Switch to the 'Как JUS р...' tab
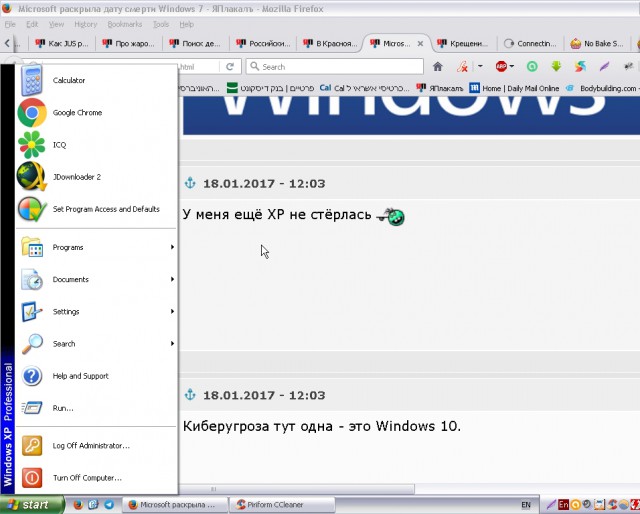The height and width of the screenshot is (514, 640). click(x=62, y=44)
